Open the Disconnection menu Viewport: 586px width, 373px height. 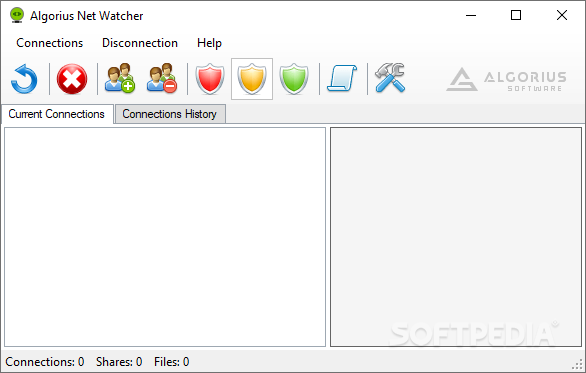140,43
